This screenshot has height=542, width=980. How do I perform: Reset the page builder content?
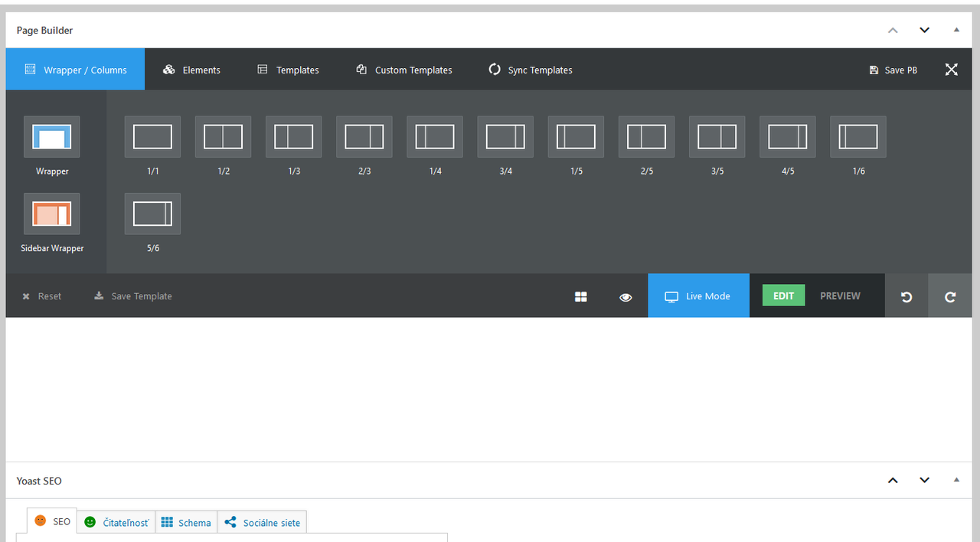(x=42, y=296)
